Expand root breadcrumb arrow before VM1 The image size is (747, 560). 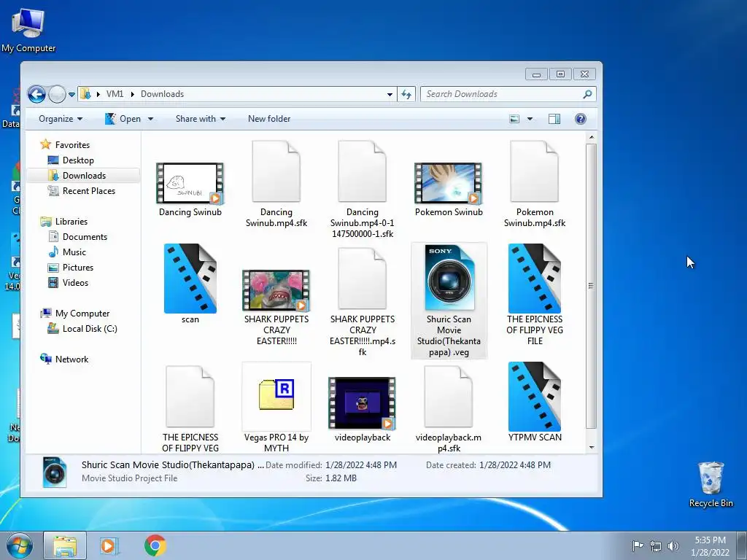pos(98,94)
